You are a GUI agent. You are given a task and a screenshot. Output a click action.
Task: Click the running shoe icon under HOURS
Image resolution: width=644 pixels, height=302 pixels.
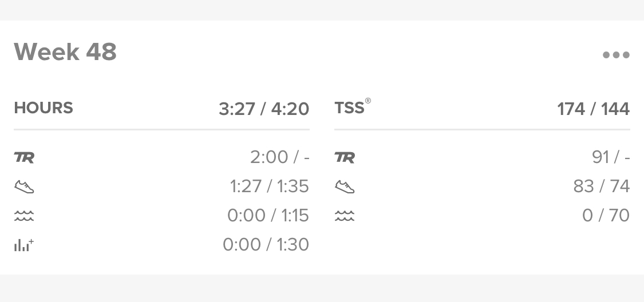click(24, 186)
